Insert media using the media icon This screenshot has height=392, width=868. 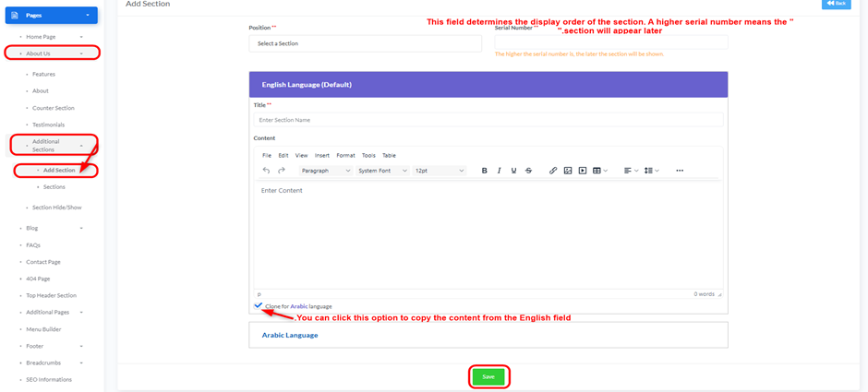(x=583, y=171)
